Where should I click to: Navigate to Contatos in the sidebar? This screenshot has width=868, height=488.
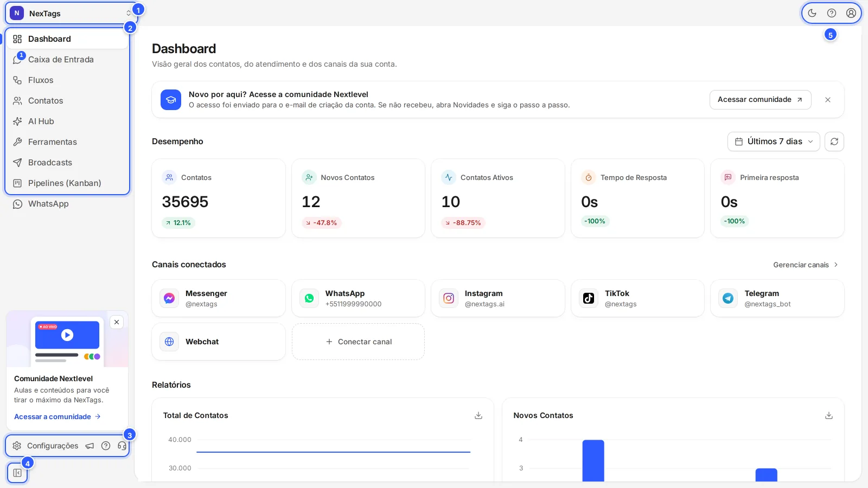point(68,101)
